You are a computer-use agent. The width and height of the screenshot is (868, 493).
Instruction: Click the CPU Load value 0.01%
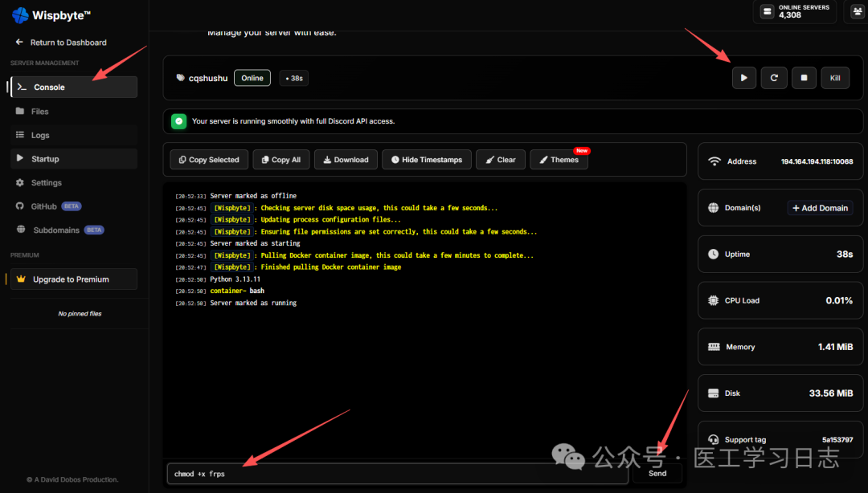[839, 300]
